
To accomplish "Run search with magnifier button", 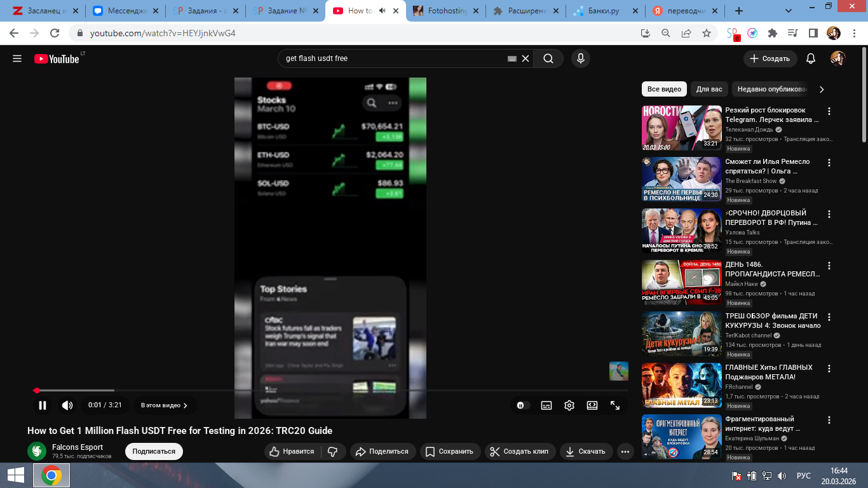I will click(x=548, y=58).
